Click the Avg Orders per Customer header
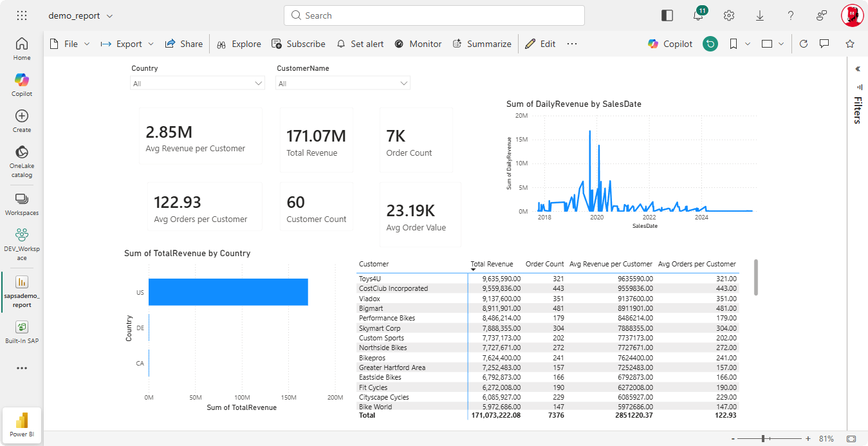Screen dimensions: 868x446 tap(697, 264)
